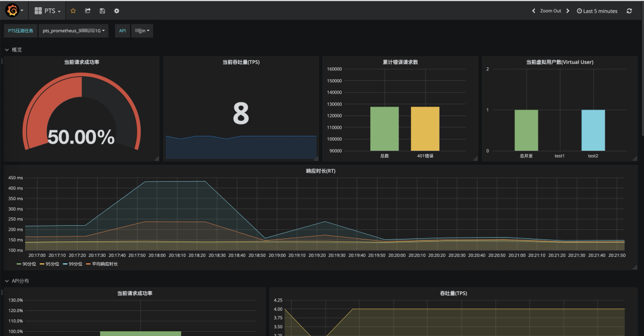Screen dimensions: 644x336
Task: Click the Zoom Out time button
Action: (550, 11)
